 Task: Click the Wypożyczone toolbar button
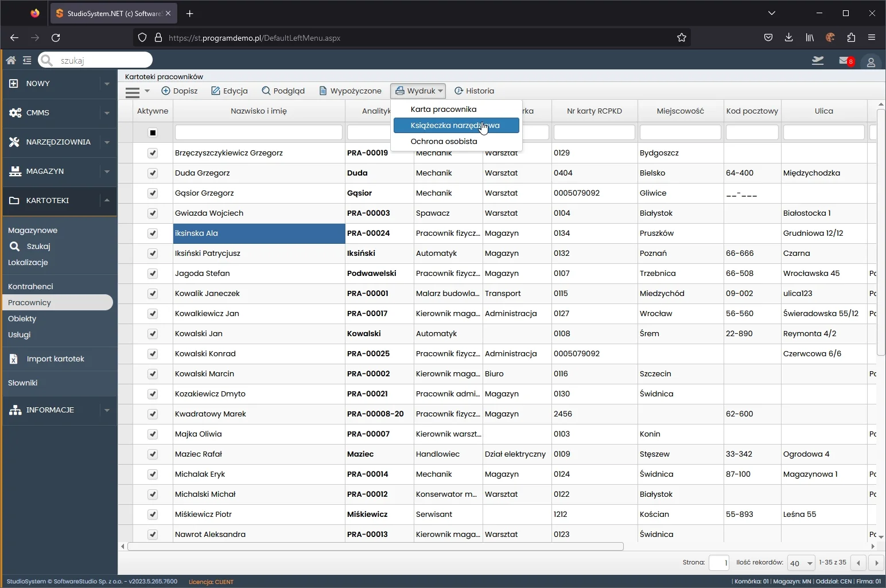pos(350,91)
